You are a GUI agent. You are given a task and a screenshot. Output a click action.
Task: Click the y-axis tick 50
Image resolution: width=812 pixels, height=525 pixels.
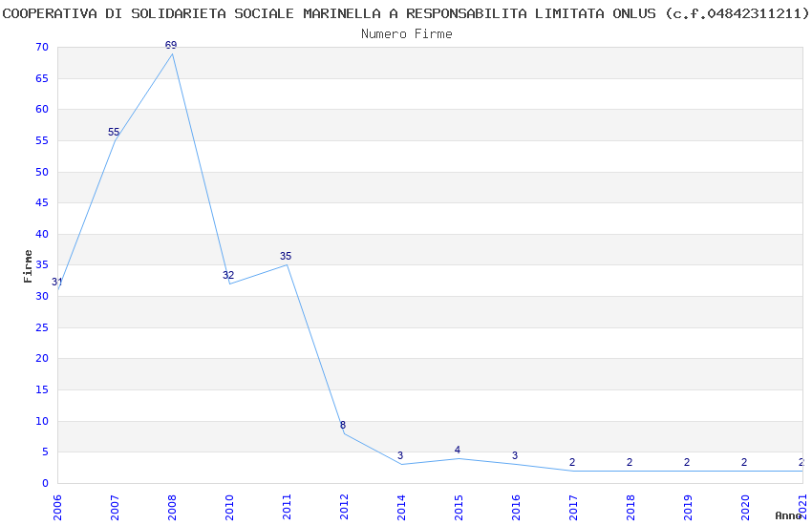coord(42,172)
